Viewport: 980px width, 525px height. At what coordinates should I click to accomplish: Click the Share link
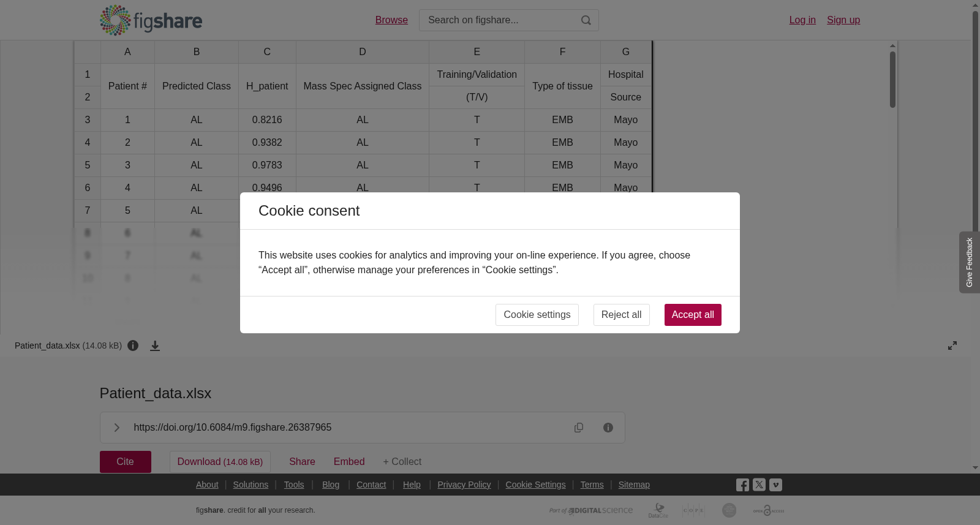302,462
